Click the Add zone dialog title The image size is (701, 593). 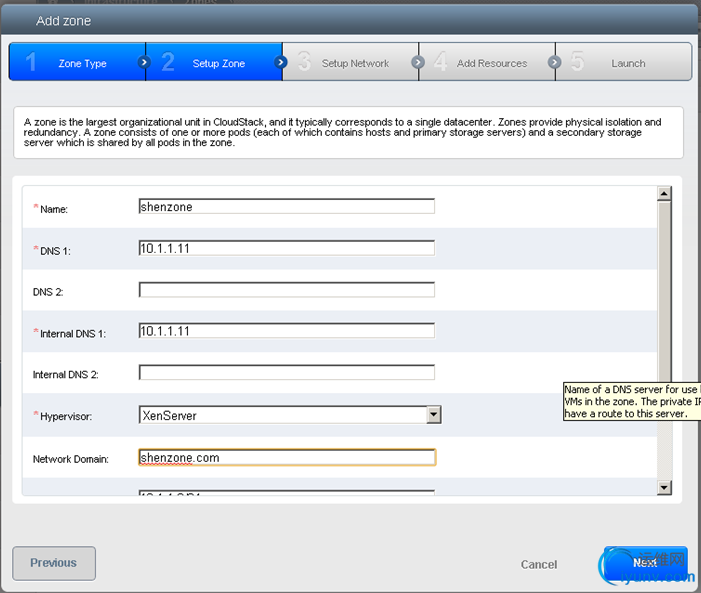point(63,21)
